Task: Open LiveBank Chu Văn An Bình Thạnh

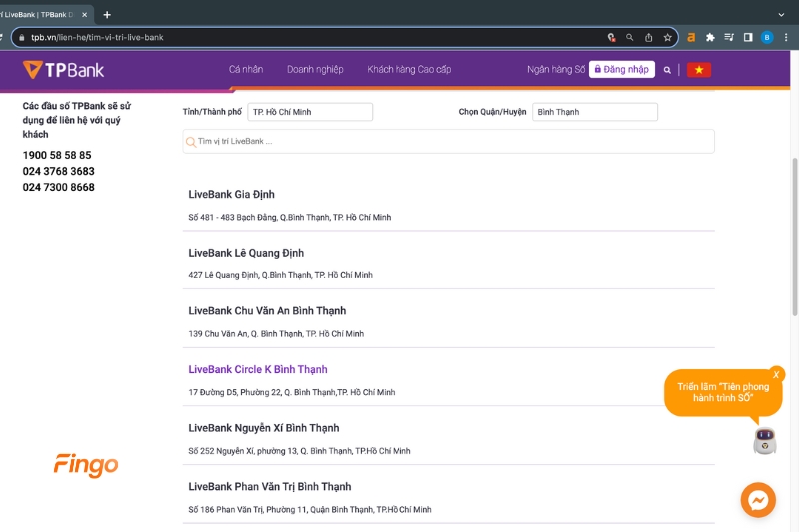Action: pos(267,311)
